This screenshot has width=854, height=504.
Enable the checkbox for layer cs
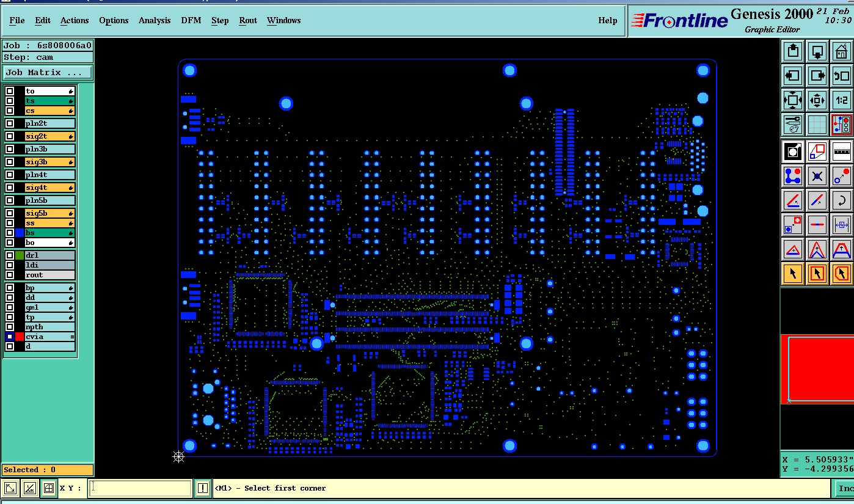[10, 111]
